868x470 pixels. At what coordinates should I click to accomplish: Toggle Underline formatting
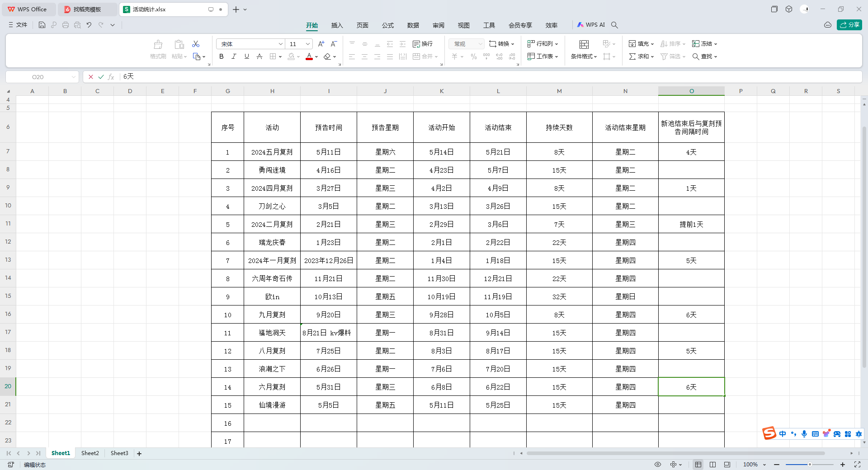point(246,56)
